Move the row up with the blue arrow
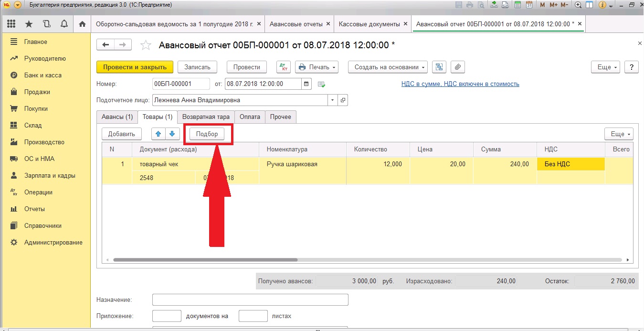This screenshot has height=331, width=644. [158, 134]
